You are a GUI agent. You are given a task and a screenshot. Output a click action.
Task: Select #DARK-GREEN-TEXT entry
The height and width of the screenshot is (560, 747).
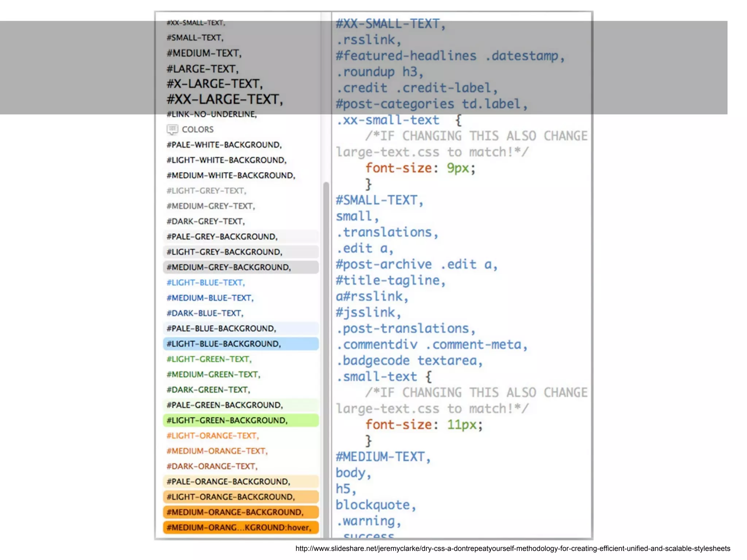click(208, 390)
